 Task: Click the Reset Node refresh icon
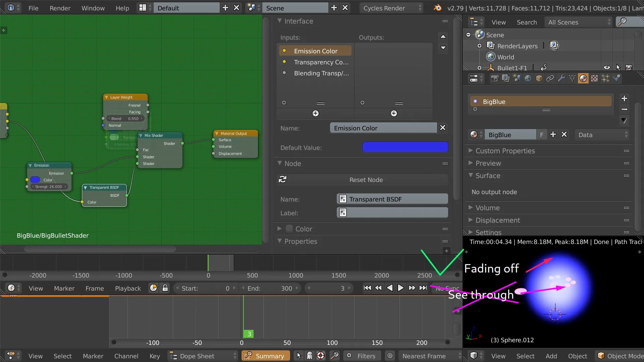[x=283, y=179]
